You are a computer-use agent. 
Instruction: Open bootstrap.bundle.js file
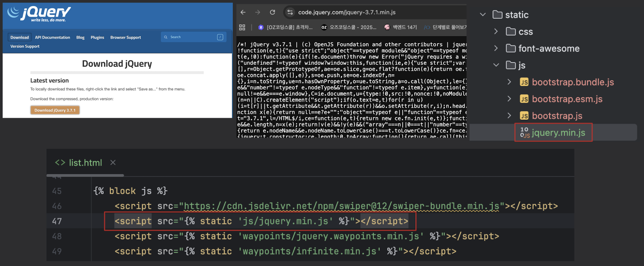[573, 82]
